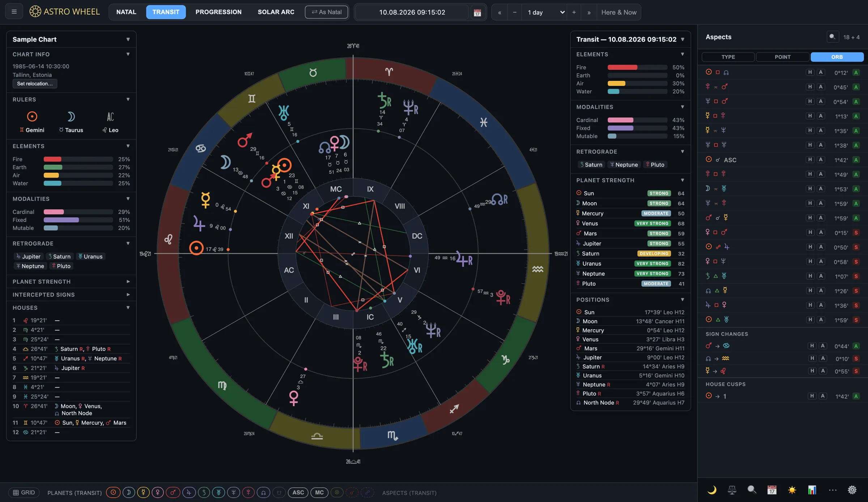The image size is (868, 502).
Task: Toggle Mars planet visibility in bottom bar
Action: (x=173, y=492)
